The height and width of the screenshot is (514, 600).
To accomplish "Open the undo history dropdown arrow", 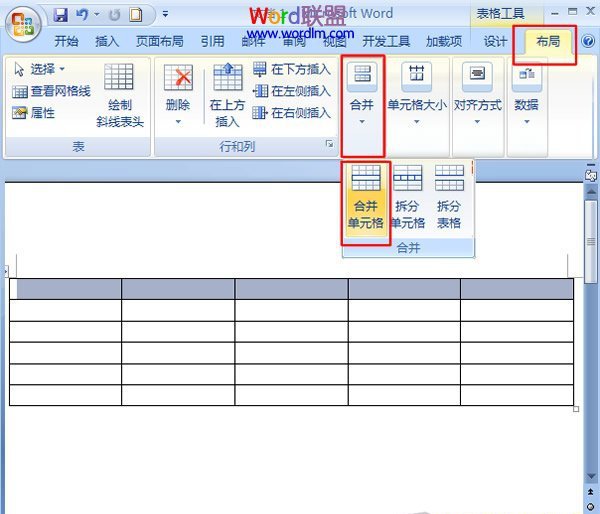I will tap(97, 15).
